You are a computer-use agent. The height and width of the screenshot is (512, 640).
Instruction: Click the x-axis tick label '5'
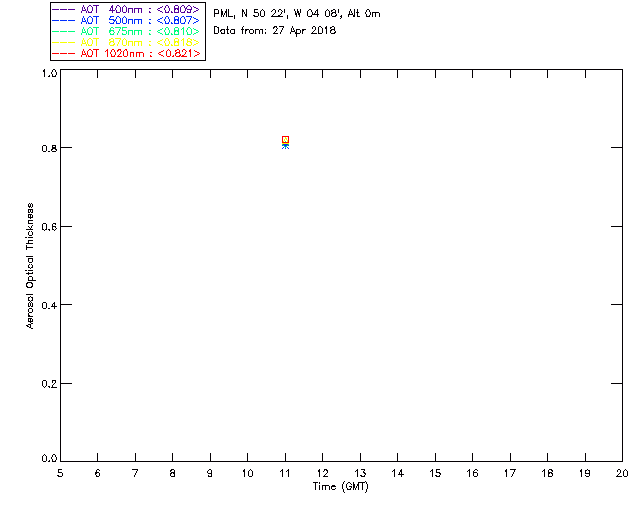pos(60,473)
